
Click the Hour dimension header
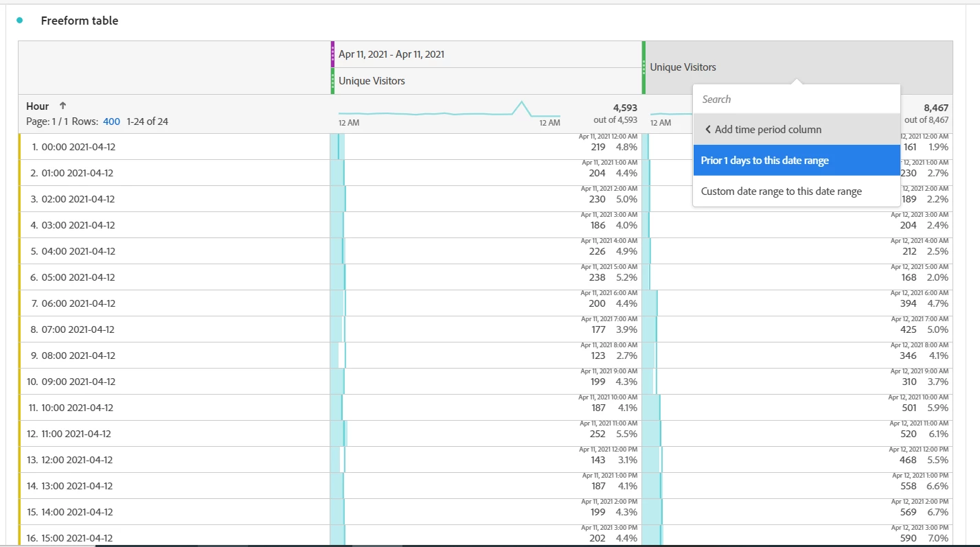click(38, 106)
